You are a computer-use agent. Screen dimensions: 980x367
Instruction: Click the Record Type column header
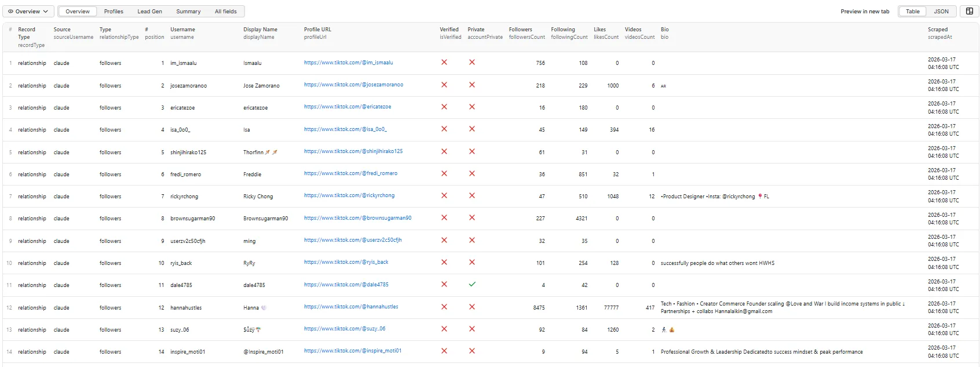(x=31, y=37)
